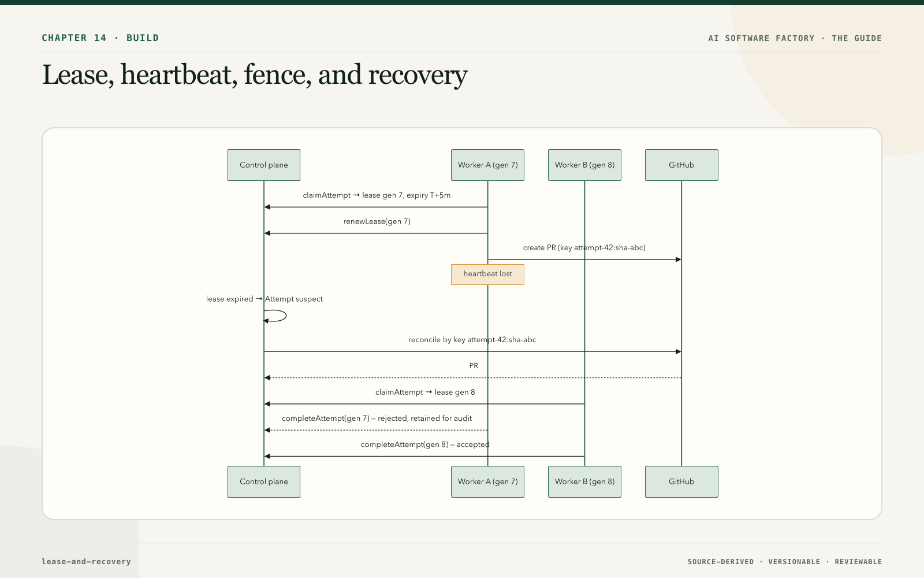Select the bottom 'Worker A (gen 7)' box
Image resolution: width=924 pixels, height=578 pixels.
487,481
